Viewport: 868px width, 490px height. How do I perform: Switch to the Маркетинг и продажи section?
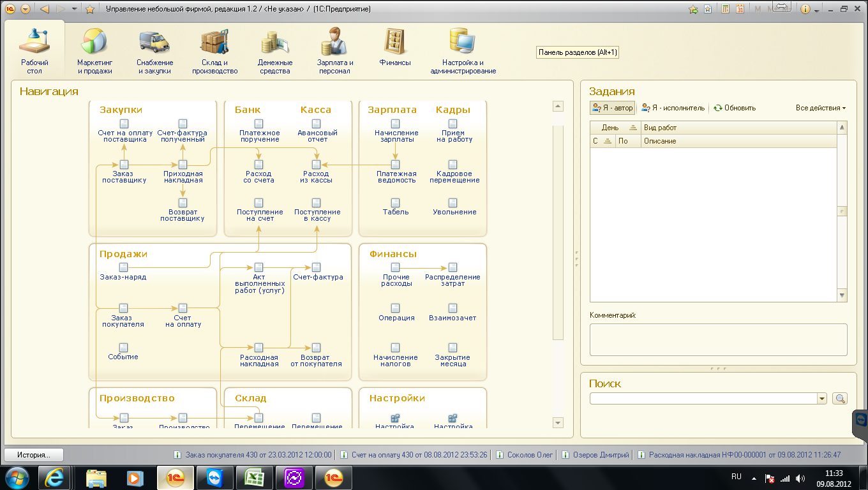click(x=94, y=52)
